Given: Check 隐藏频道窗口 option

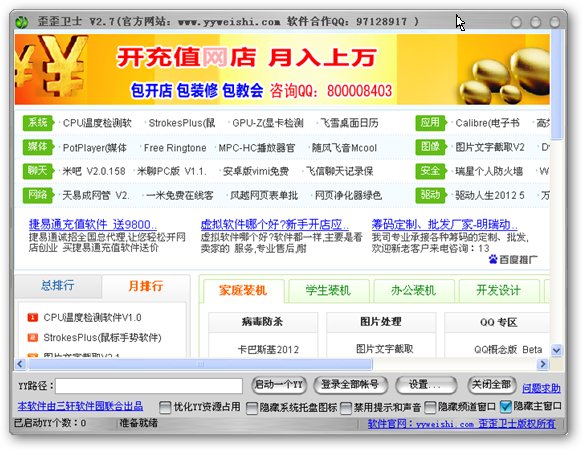Looking at the screenshot, I should [x=430, y=407].
